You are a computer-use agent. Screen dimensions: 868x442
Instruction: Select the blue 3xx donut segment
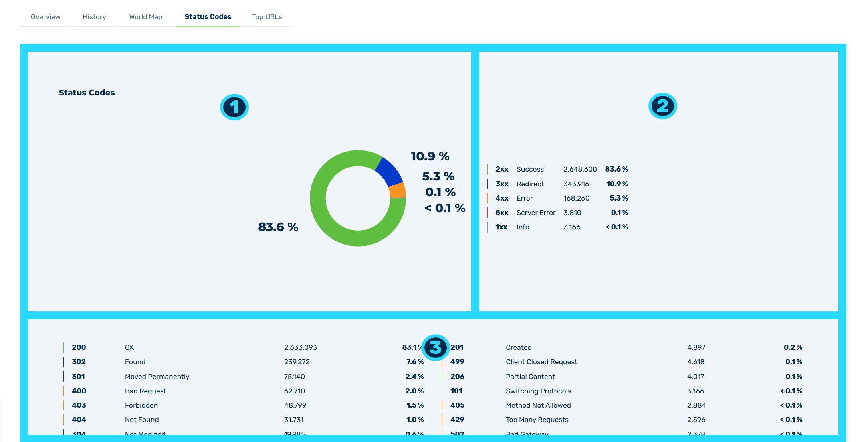pos(389,172)
